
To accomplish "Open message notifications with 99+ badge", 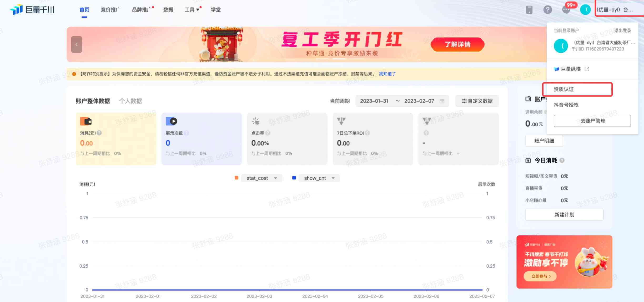I will pyautogui.click(x=566, y=10).
